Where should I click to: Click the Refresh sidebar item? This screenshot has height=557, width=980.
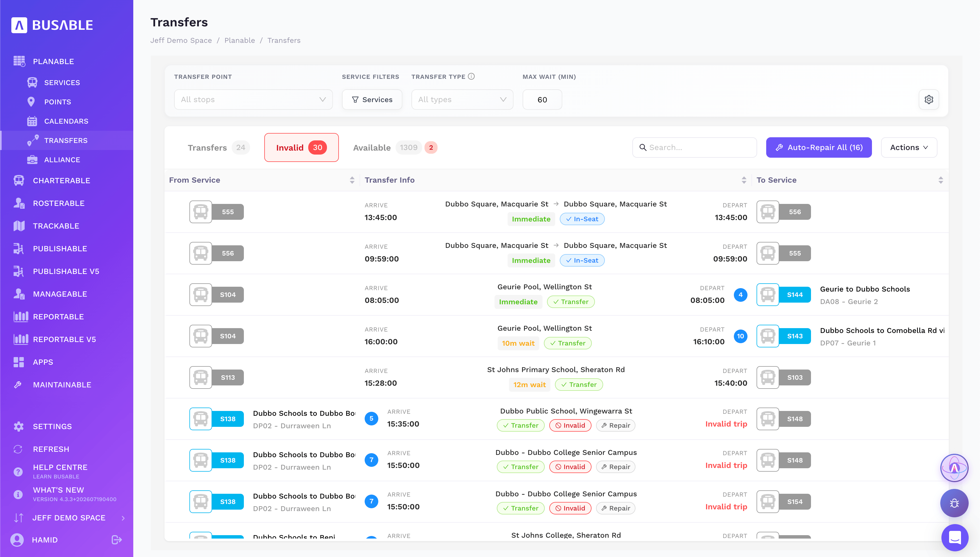67,449
